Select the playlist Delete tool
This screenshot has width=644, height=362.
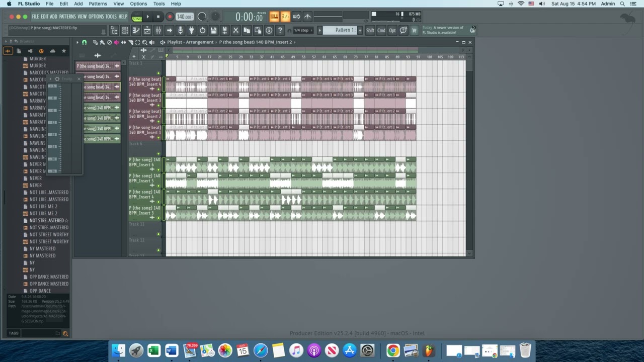point(110,43)
